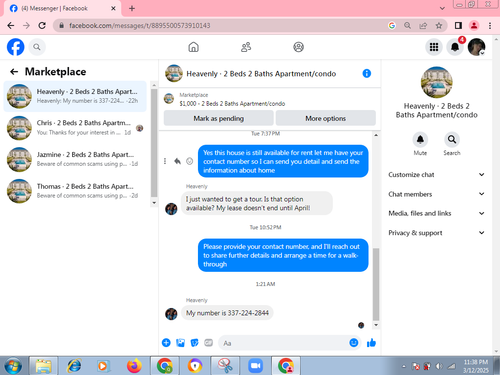Open the Friends icon in top navigation
This screenshot has width=500, height=375.
click(x=246, y=47)
